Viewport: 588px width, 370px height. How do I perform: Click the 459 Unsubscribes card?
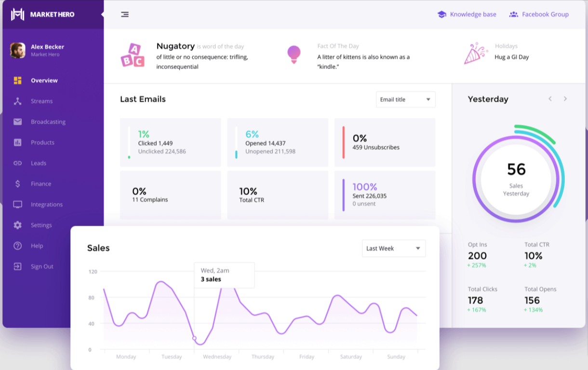pos(385,142)
